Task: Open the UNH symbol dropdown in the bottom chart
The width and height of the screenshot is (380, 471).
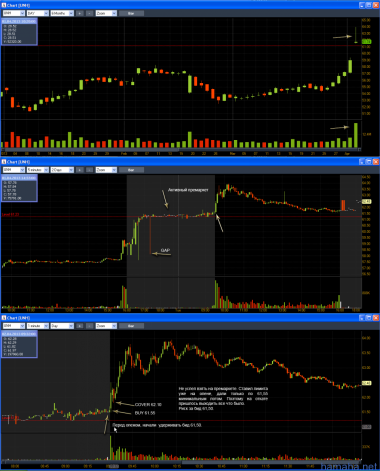Action: click(x=14, y=326)
